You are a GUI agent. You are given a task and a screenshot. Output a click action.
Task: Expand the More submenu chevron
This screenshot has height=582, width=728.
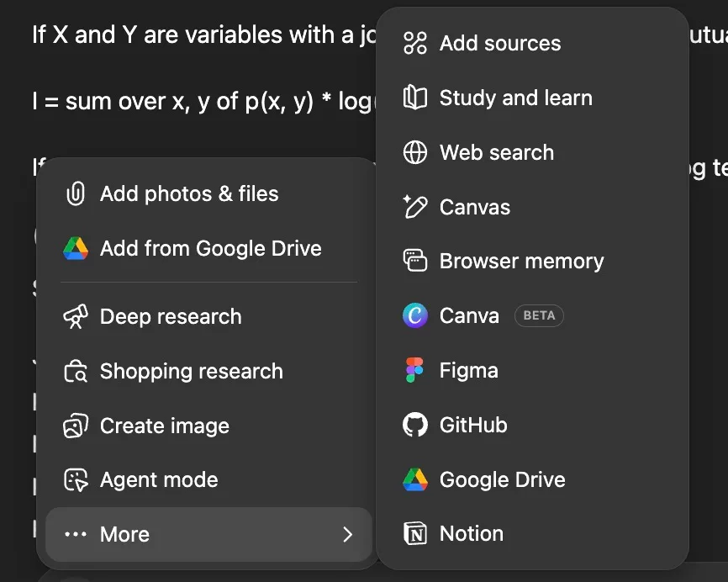[347, 534]
